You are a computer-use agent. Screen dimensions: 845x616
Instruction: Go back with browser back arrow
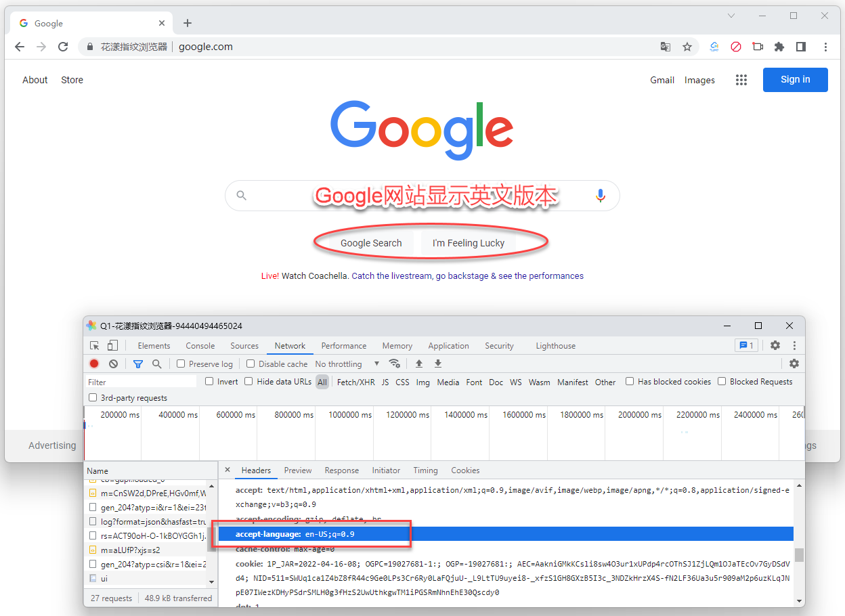(x=20, y=47)
